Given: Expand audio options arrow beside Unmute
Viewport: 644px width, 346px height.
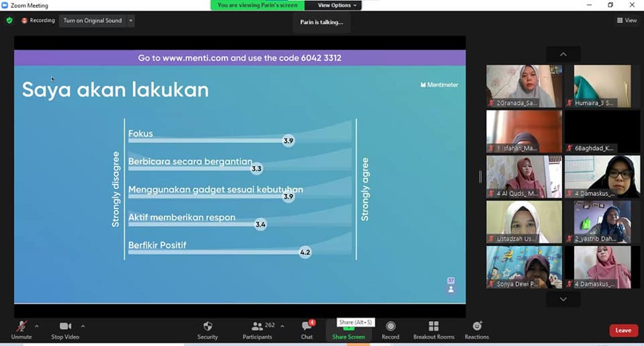Looking at the screenshot, I should point(36,326).
